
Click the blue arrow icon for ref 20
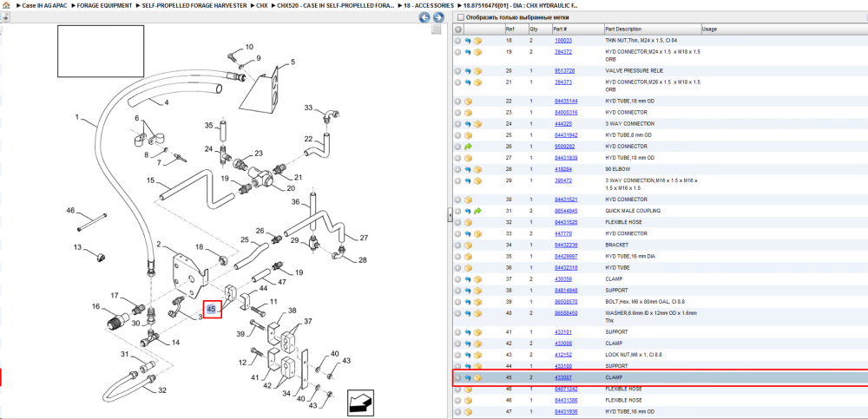click(468, 71)
